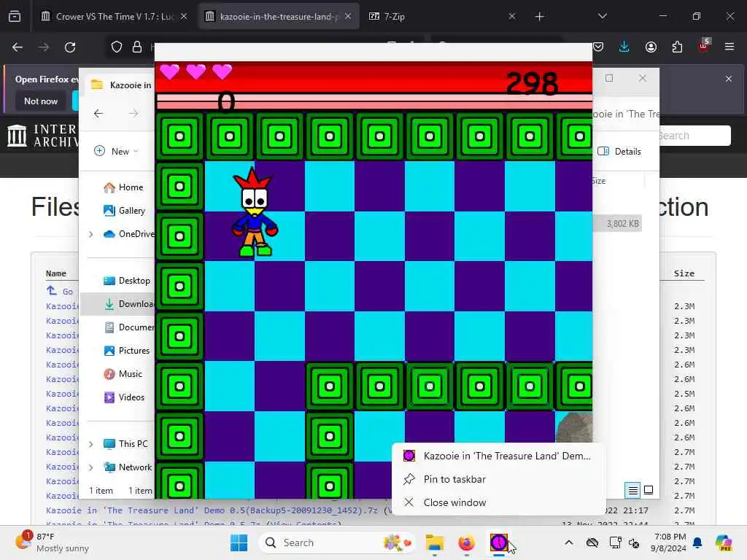This screenshot has width=747, height=560.
Task: Open notification bell in taskbar
Action: click(697, 542)
